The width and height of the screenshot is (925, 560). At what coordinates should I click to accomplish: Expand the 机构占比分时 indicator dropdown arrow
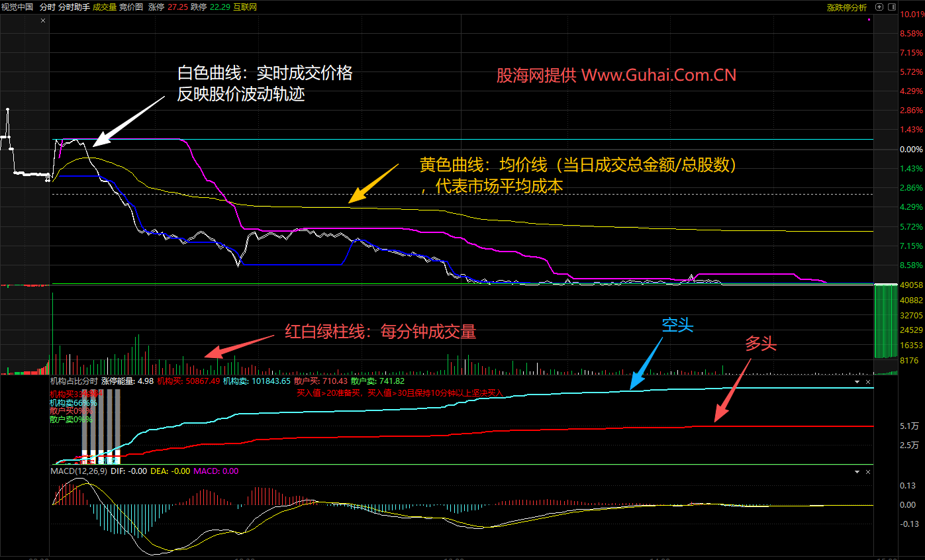(857, 382)
